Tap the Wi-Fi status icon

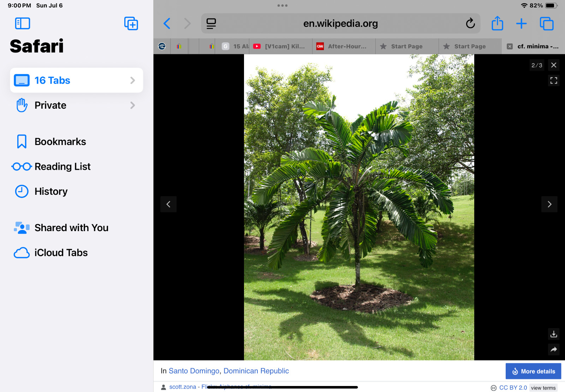pyautogui.click(x=524, y=6)
